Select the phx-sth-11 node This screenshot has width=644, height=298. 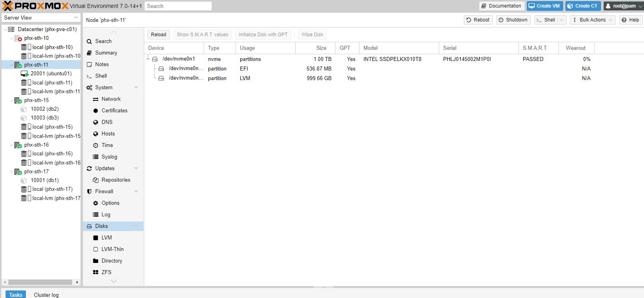(x=41, y=65)
